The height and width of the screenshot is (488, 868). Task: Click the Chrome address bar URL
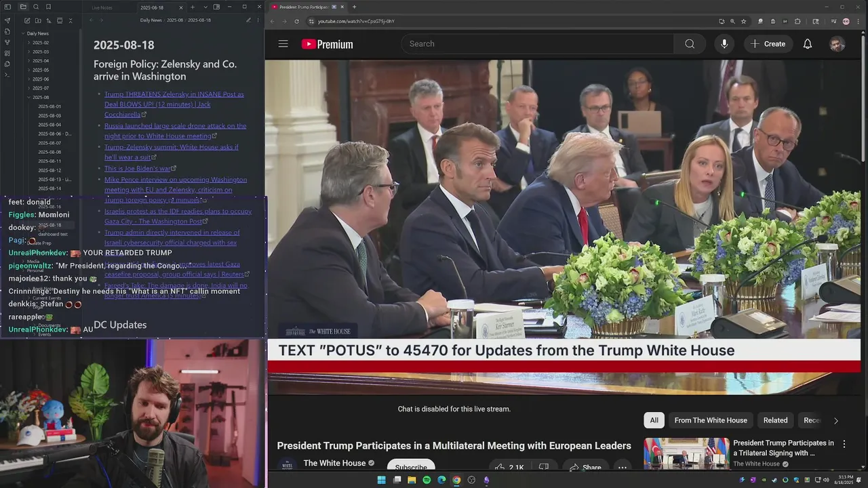[x=356, y=21]
